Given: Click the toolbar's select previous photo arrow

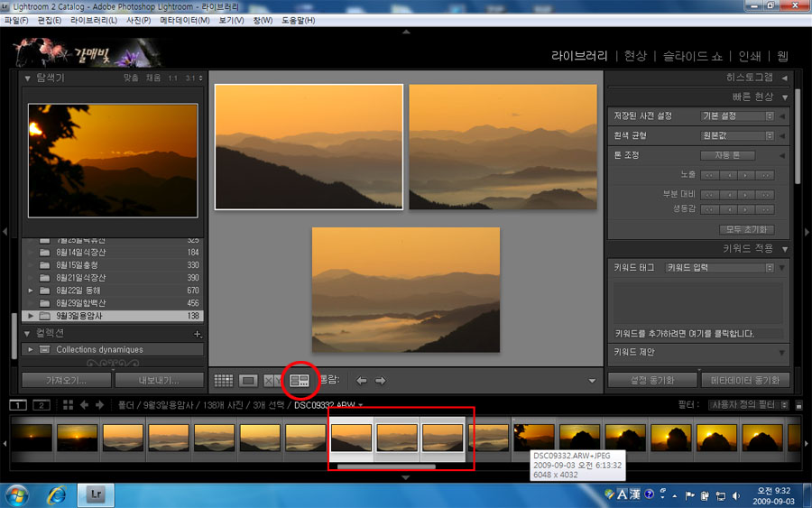Looking at the screenshot, I should [x=361, y=381].
